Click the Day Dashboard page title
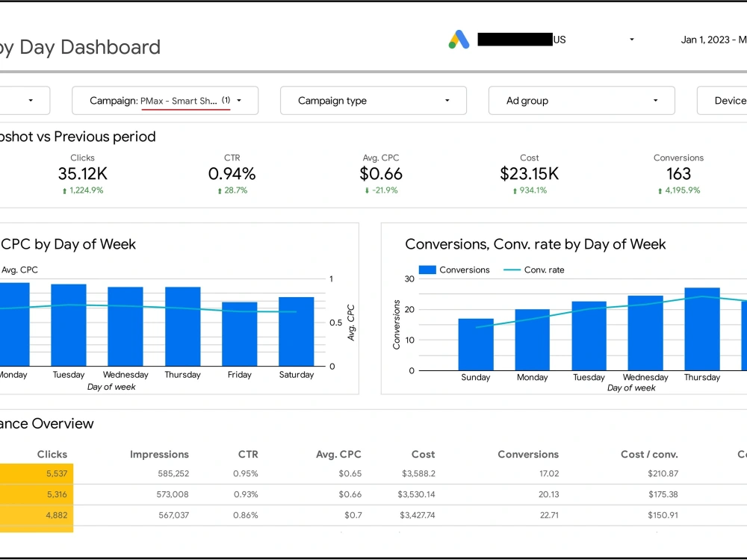 tap(80, 48)
